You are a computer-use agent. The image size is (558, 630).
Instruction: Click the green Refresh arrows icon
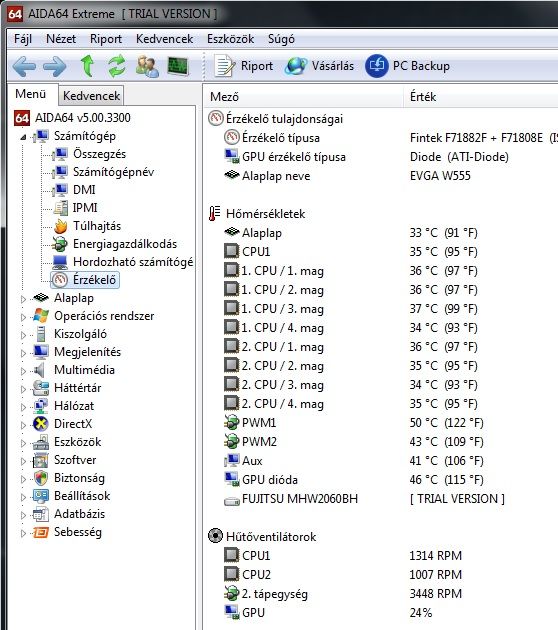117,66
